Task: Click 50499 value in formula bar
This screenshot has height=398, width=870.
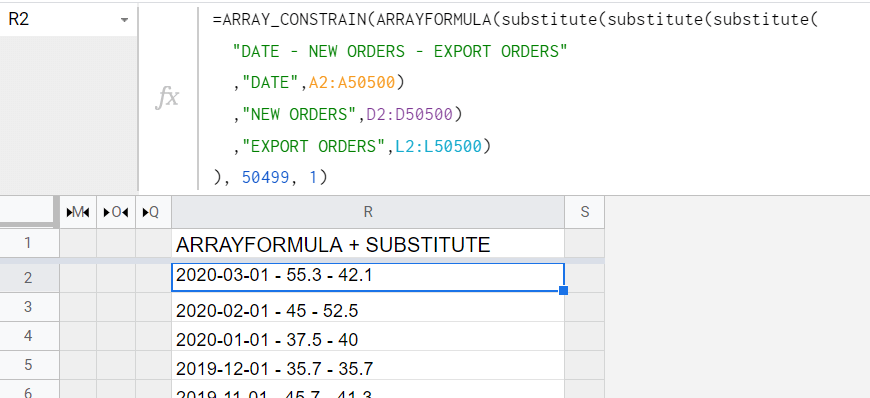Action: coord(265,178)
